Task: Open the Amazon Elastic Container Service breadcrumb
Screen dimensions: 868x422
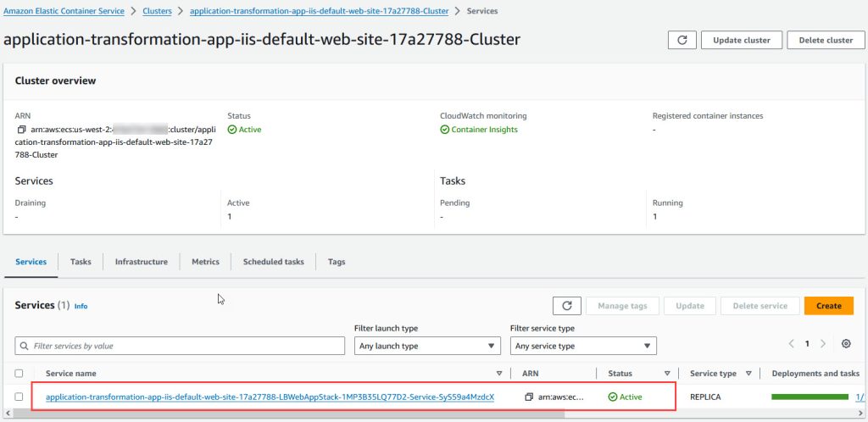Action: pyautogui.click(x=64, y=11)
